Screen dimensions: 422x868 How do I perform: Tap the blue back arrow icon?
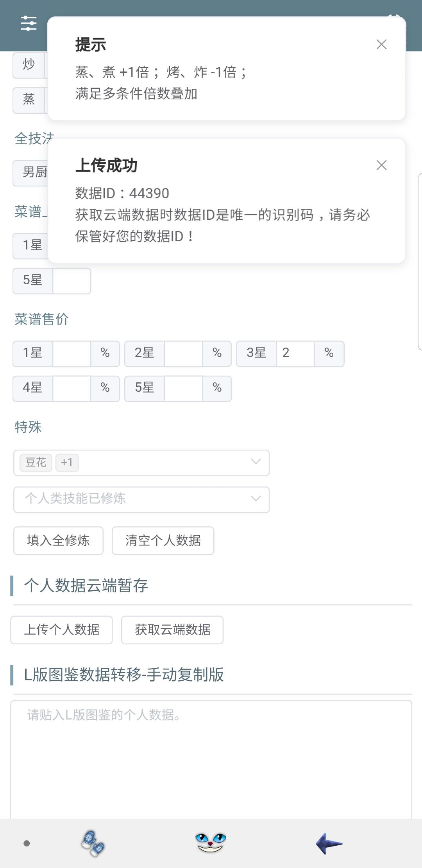coord(329,843)
